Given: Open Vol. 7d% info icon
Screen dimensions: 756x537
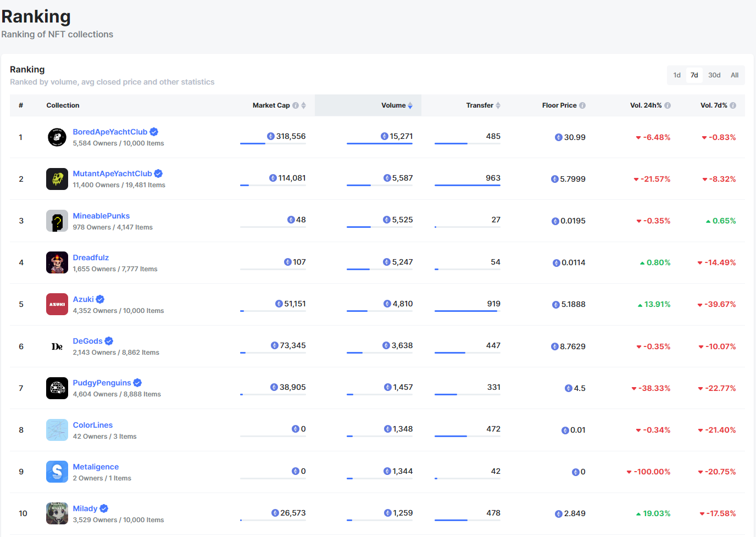Looking at the screenshot, I should 733,105.
